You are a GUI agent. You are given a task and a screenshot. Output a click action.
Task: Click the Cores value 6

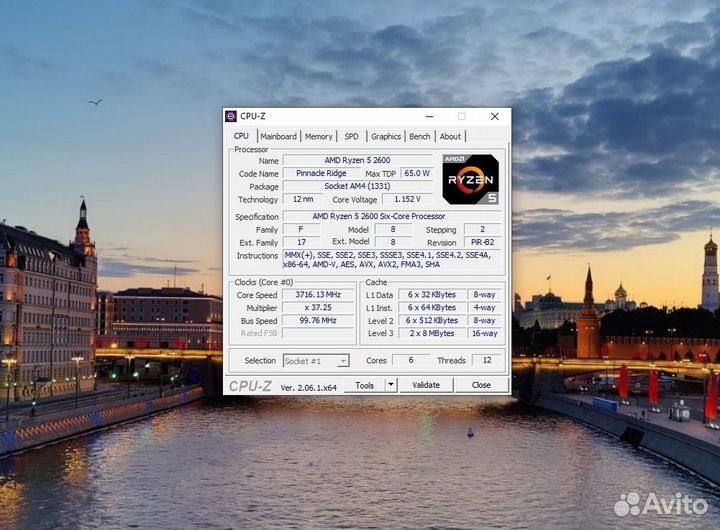click(x=411, y=360)
